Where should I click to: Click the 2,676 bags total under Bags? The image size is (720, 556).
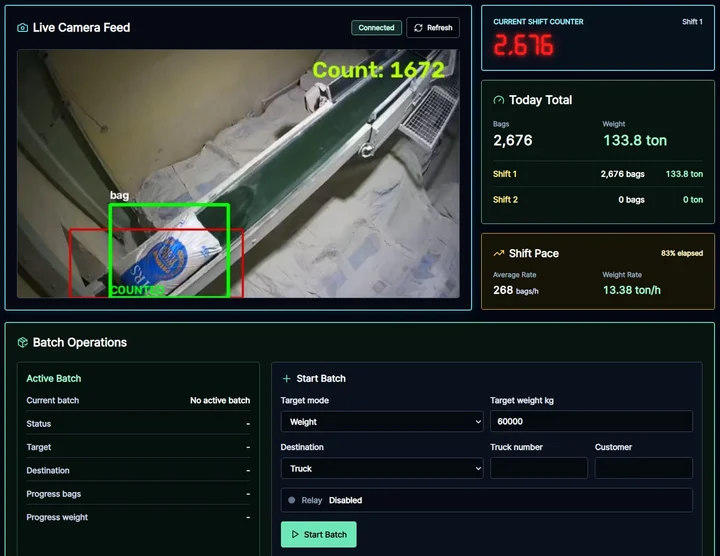(x=513, y=140)
